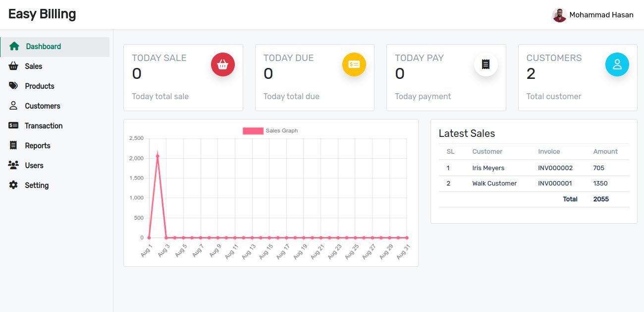The width and height of the screenshot is (644, 312).
Task: Click the Today Pay receipt icon
Action: coord(485,64)
